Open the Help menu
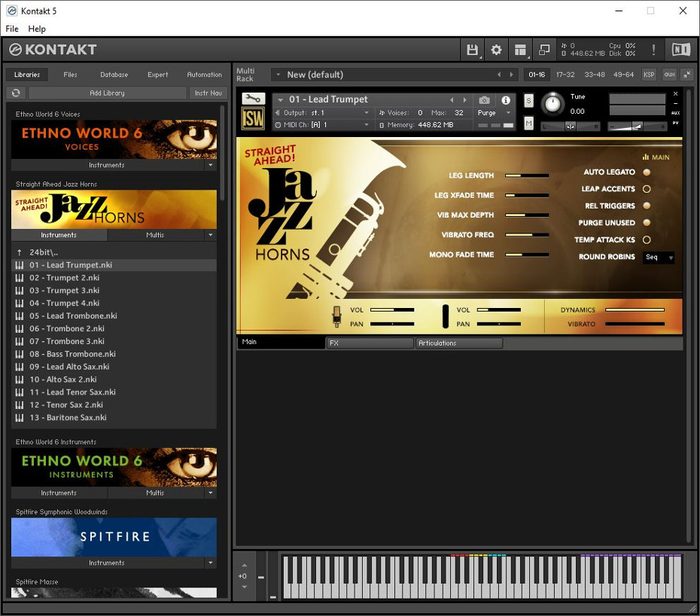This screenshot has width=700, height=616. [x=37, y=29]
